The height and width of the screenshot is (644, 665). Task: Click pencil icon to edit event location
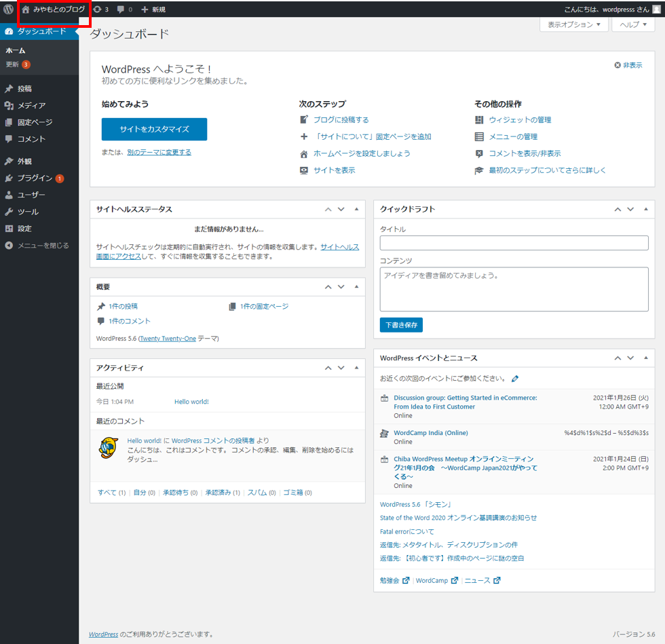515,379
